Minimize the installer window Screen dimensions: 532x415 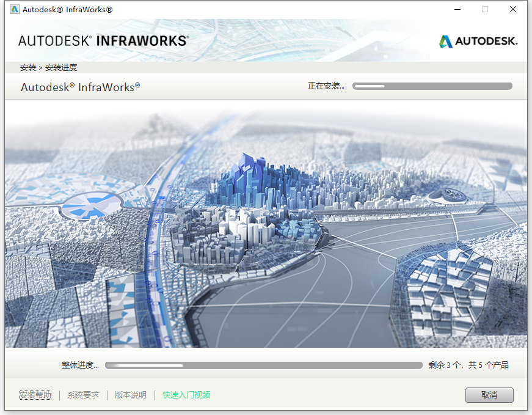(x=457, y=10)
